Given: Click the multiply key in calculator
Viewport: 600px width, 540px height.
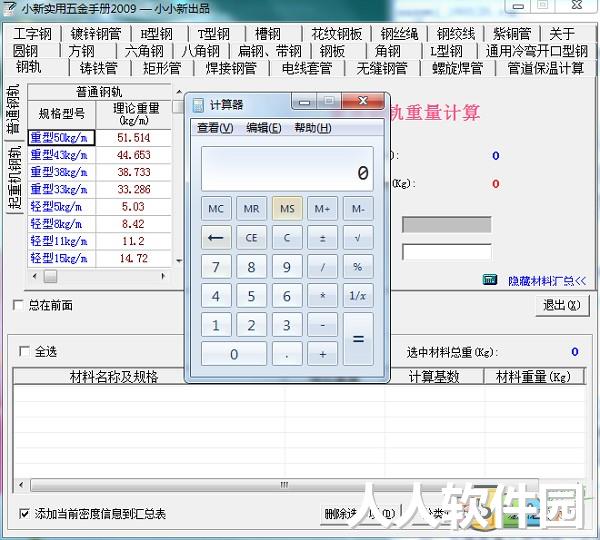Looking at the screenshot, I should (x=323, y=296).
